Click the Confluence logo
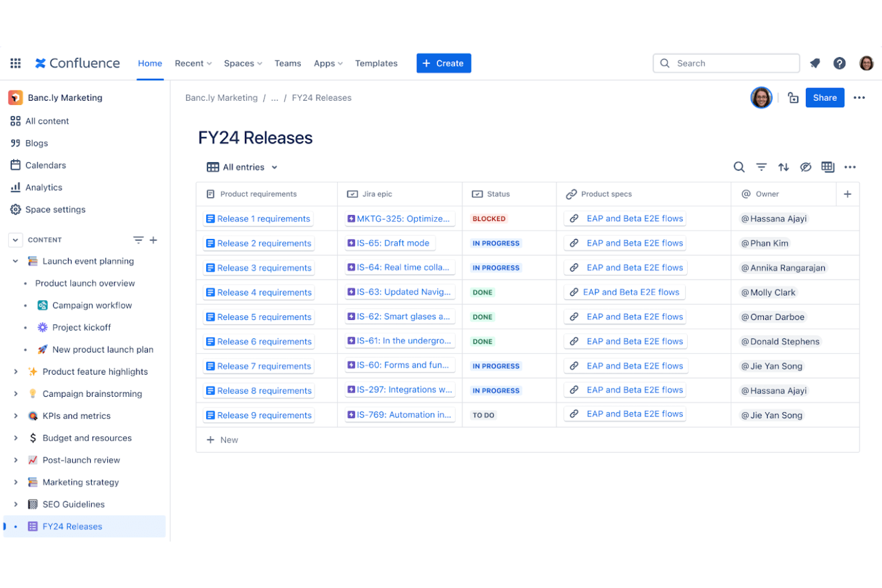The height and width of the screenshot is (588, 882). click(x=77, y=63)
